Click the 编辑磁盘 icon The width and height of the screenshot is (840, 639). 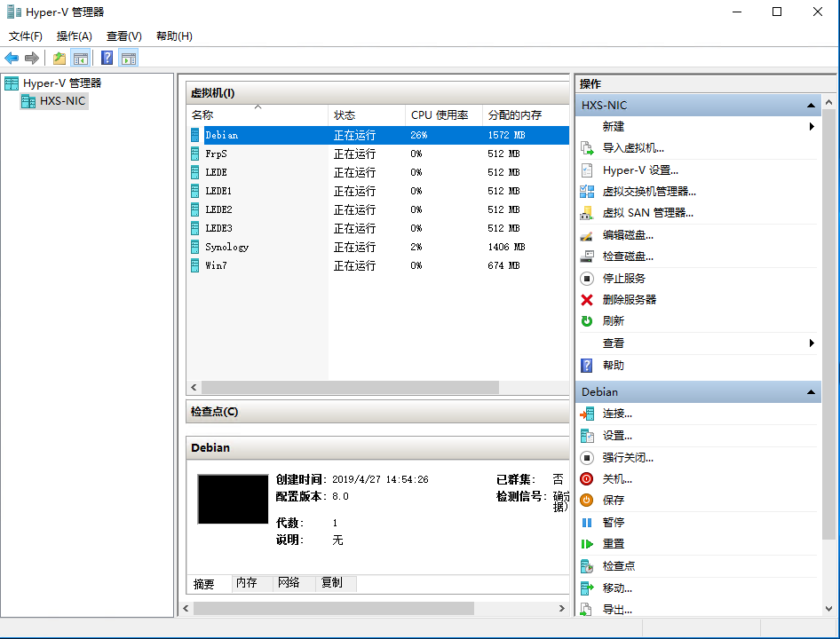coord(587,235)
